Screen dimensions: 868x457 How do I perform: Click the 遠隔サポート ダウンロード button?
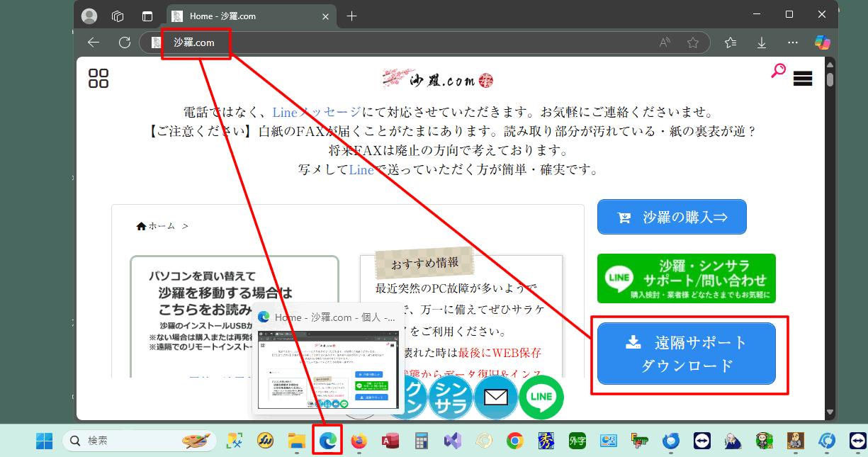point(687,354)
